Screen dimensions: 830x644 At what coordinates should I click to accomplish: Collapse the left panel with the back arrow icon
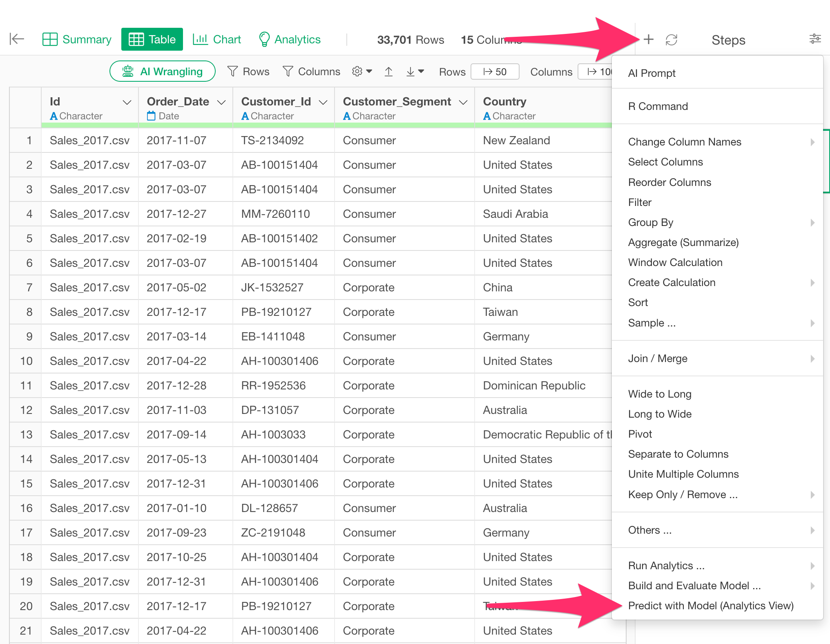(17, 39)
